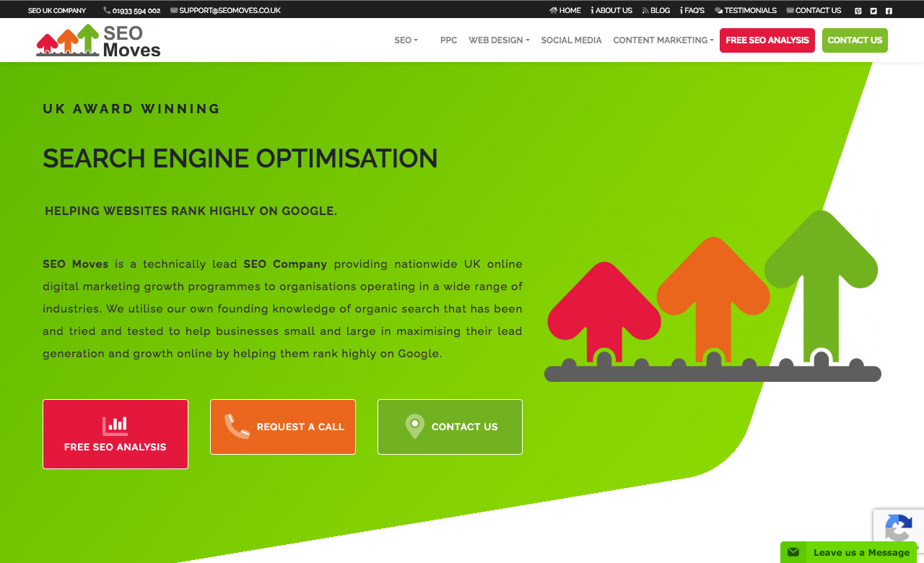This screenshot has height=563, width=924.
Task: Open About Us in the top bar
Action: click(x=611, y=11)
